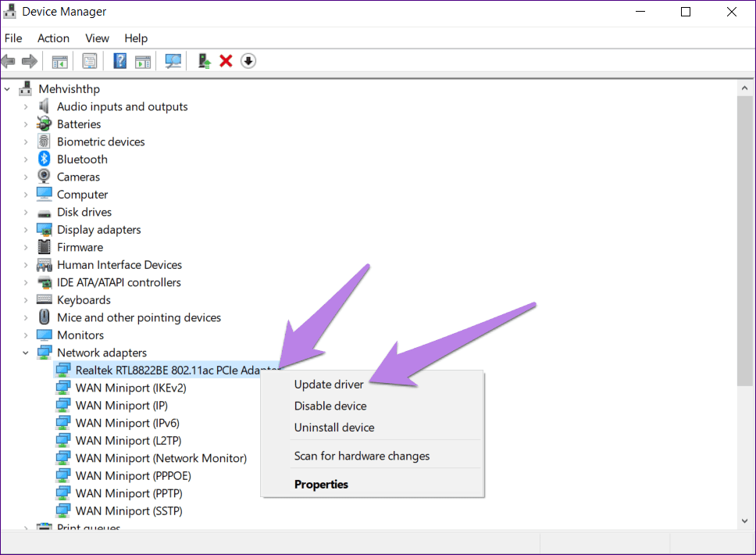This screenshot has height=555, width=756.
Task: Choose Disable device from context menu
Action: click(x=330, y=406)
